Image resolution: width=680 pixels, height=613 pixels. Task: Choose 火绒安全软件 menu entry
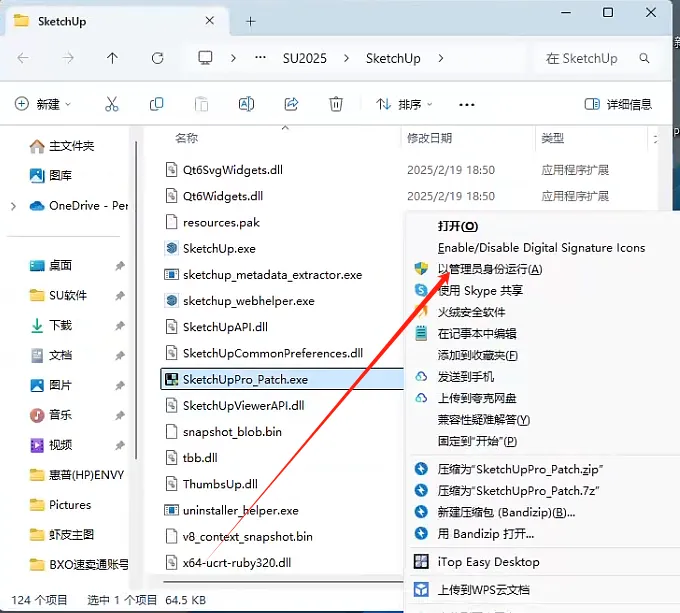click(471, 312)
